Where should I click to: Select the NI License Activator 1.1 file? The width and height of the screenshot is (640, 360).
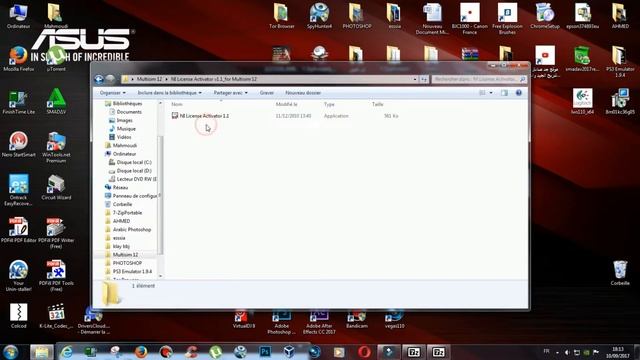click(200, 116)
